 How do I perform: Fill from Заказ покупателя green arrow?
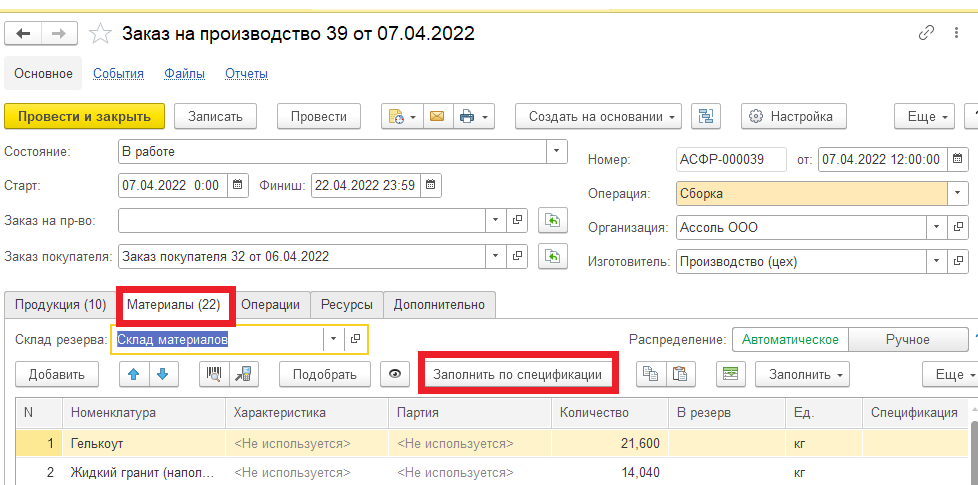[553, 256]
